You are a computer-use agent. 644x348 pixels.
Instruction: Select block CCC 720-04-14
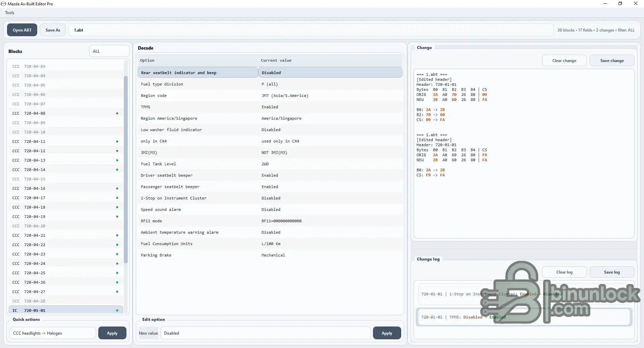(65, 170)
